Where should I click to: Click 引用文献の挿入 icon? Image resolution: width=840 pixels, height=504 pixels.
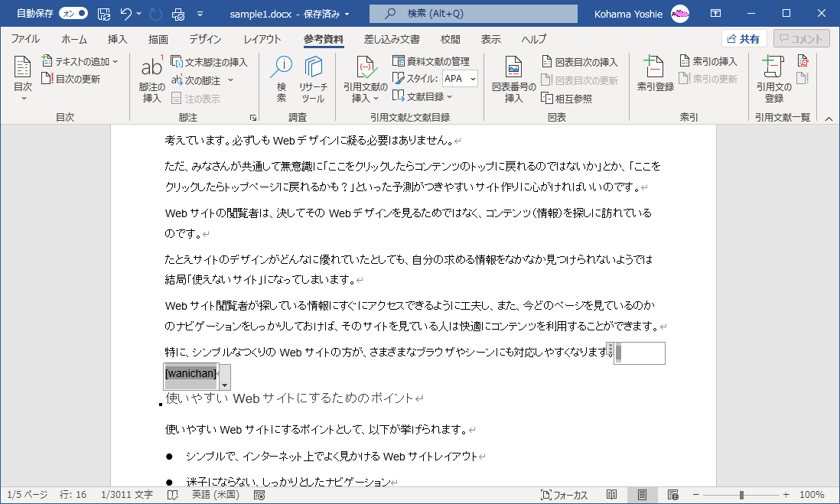pyautogui.click(x=366, y=79)
